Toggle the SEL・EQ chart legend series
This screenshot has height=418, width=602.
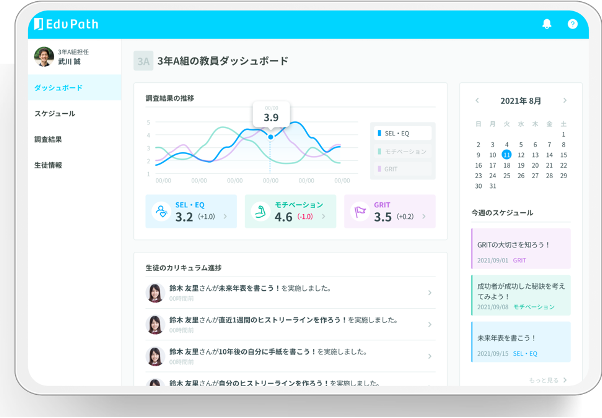[402, 133]
